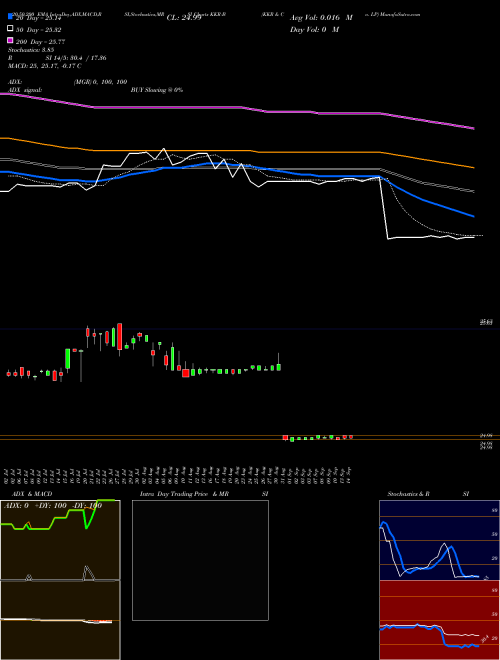The width and height of the screenshot is (500, 660).
Task: Click the 'Intra Day Trading Price & MR' title
Action: pos(184,494)
